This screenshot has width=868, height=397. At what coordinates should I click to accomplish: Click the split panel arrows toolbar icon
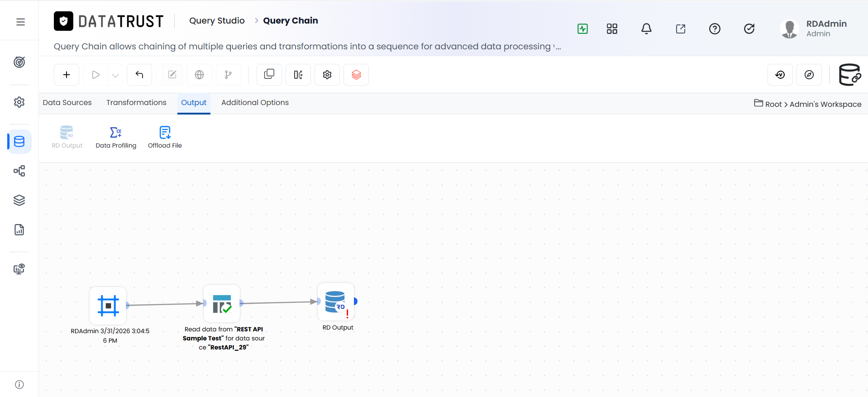pos(298,75)
